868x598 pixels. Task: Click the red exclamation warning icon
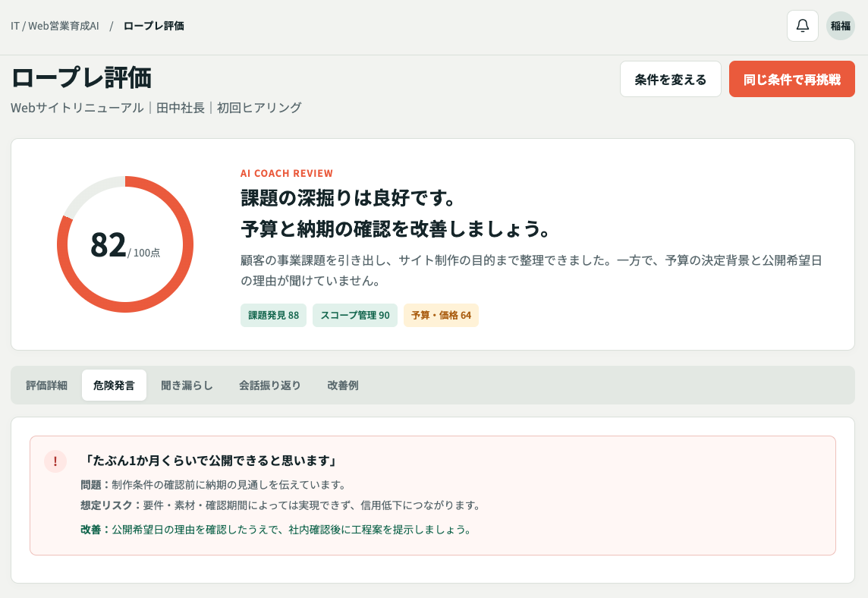pos(55,461)
